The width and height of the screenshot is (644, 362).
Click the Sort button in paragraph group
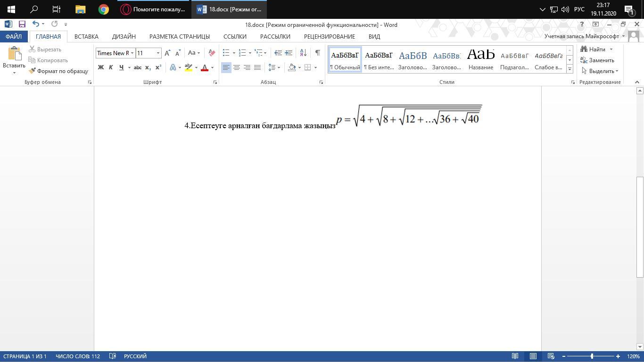(x=303, y=53)
